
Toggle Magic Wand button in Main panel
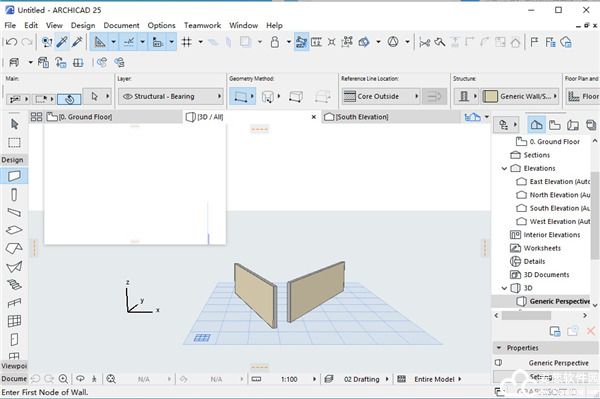[x=69, y=99]
